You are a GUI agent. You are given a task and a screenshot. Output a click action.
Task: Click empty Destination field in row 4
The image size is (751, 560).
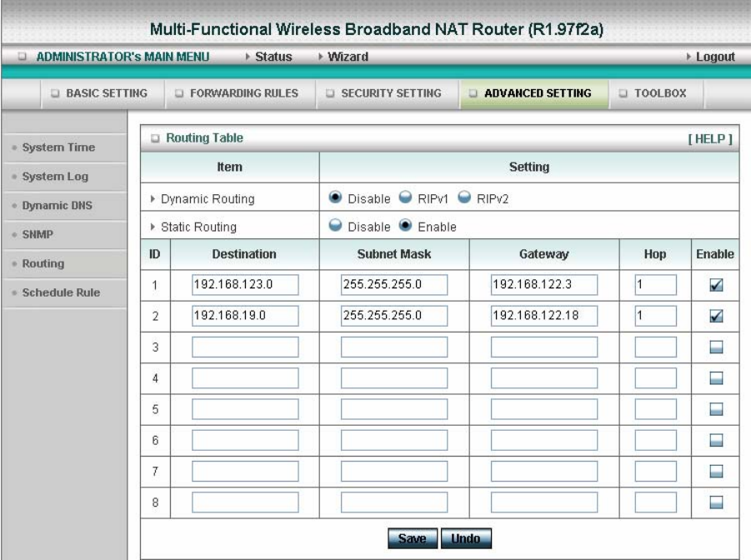[x=245, y=378]
